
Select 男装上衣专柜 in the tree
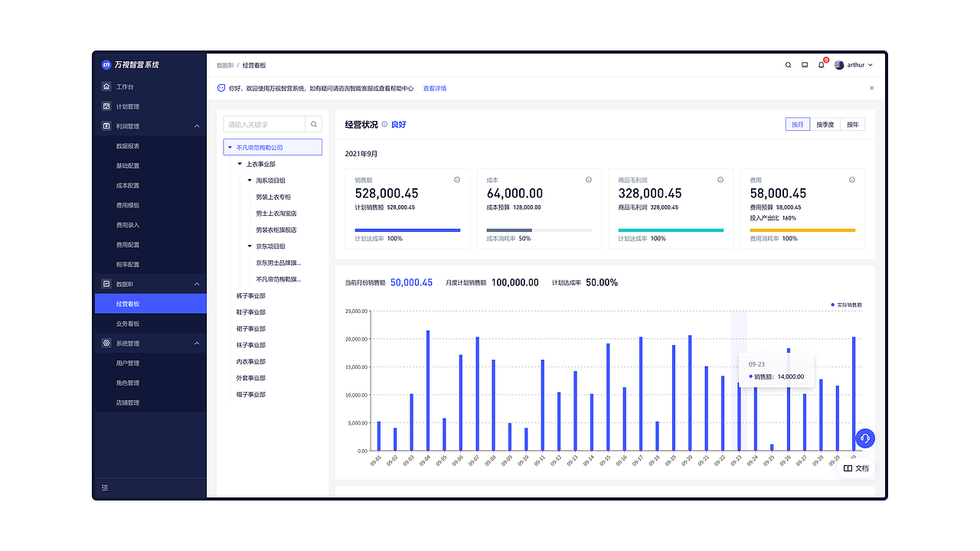[273, 197]
